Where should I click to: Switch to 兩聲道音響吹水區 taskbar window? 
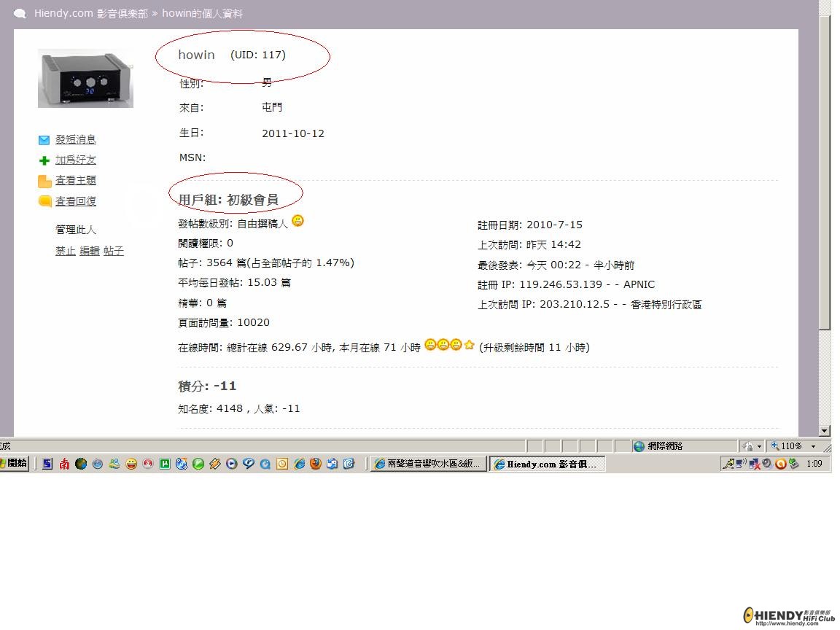(429, 464)
